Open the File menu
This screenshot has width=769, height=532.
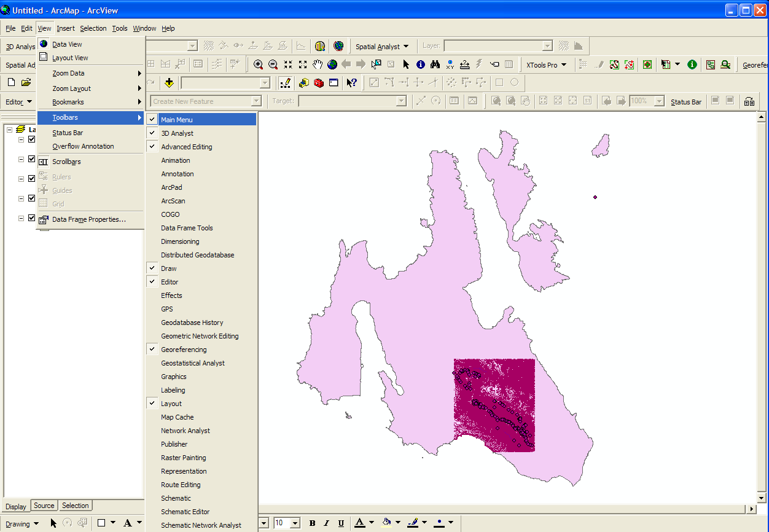point(10,28)
